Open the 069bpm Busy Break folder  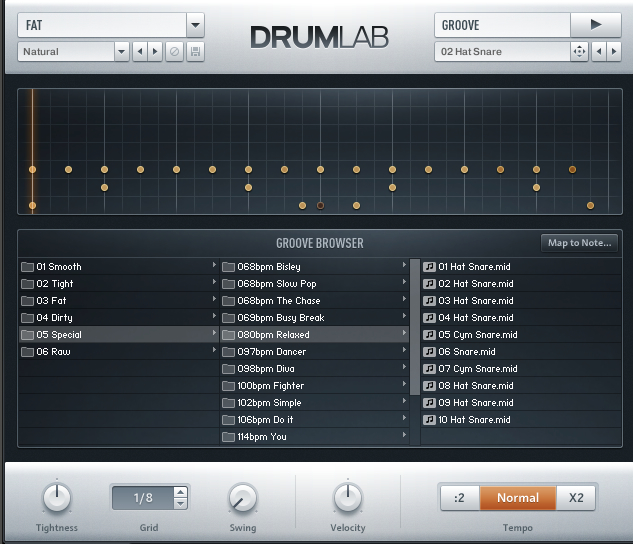click(x=314, y=318)
